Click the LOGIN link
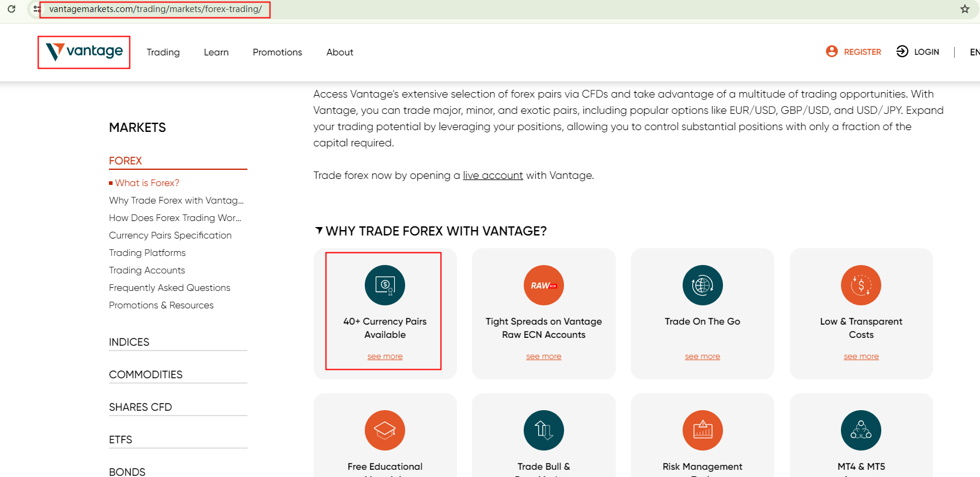Viewport: 980px width, 477px height. click(926, 52)
